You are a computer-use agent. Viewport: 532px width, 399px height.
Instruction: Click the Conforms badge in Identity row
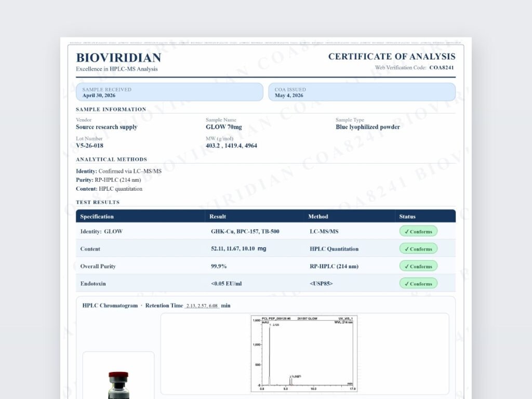coord(418,231)
